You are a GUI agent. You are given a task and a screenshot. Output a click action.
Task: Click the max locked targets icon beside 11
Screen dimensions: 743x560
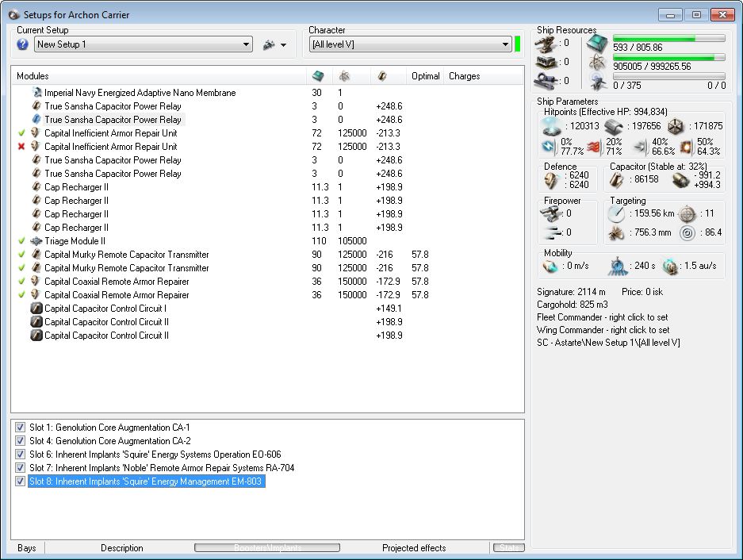point(687,214)
